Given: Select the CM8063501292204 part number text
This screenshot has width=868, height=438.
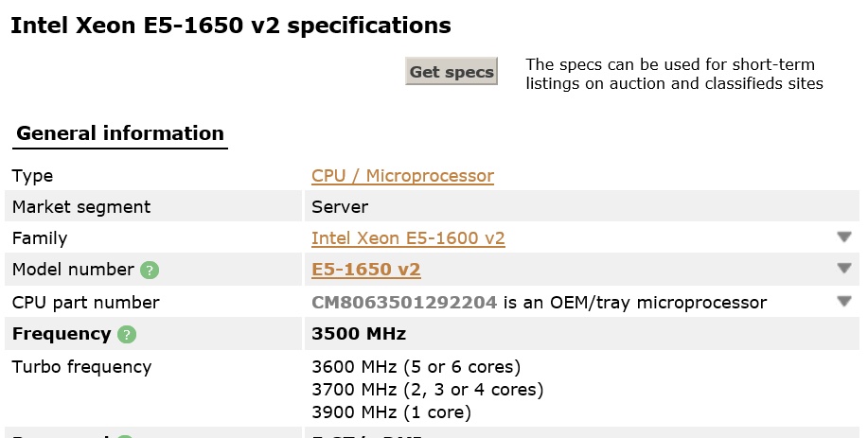Looking at the screenshot, I should click(x=404, y=303).
